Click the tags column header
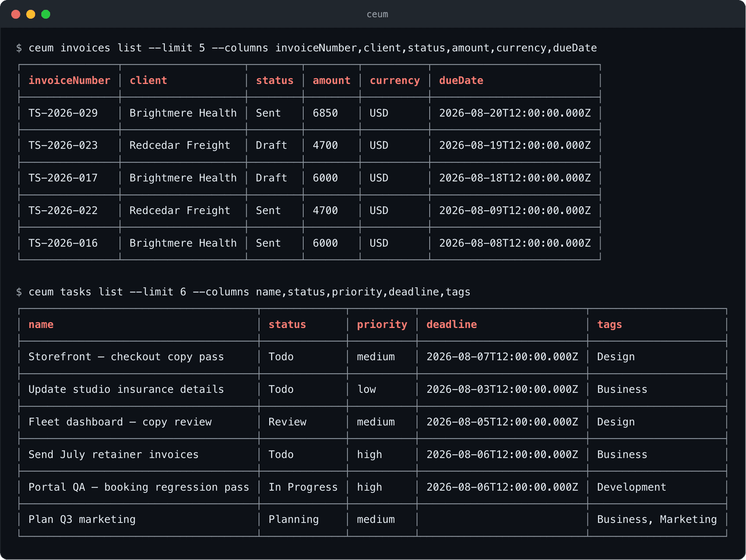 pyautogui.click(x=610, y=325)
